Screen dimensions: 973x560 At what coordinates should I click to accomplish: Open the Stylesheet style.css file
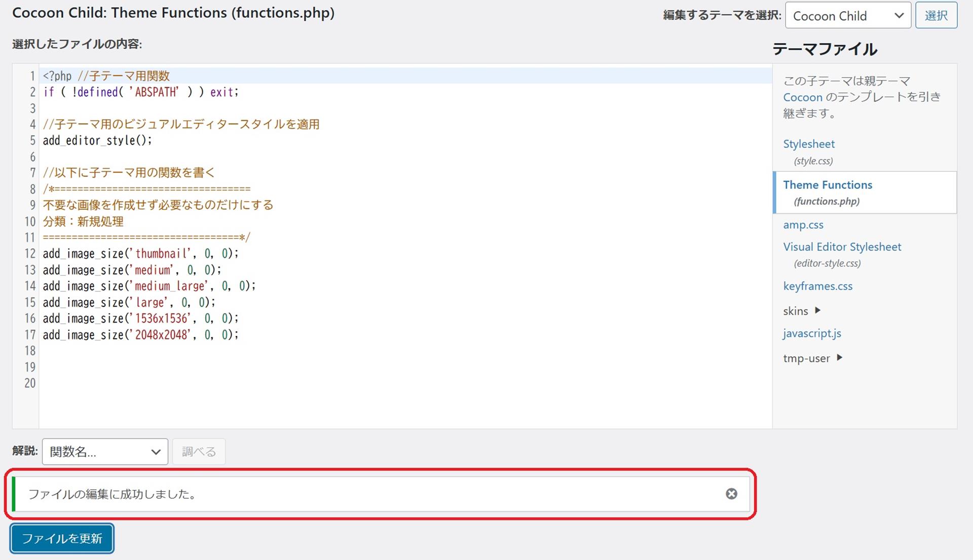808,144
